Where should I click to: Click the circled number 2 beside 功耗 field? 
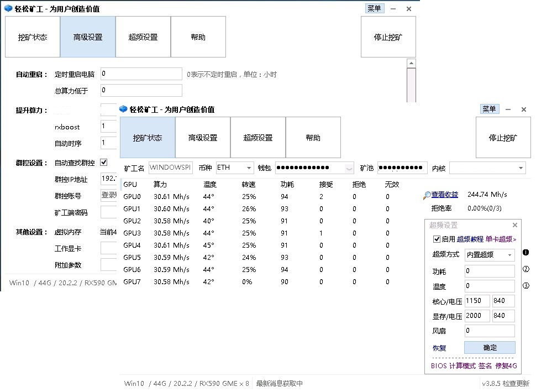pyautogui.click(x=526, y=270)
